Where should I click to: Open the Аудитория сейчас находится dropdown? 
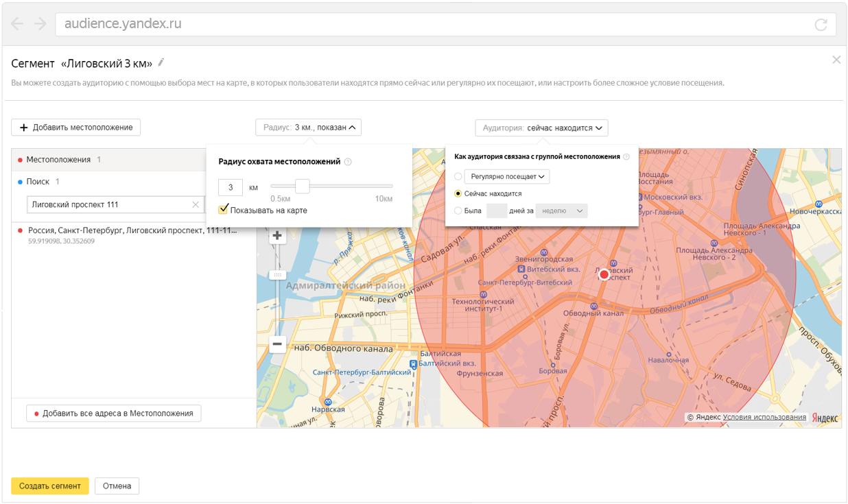(541, 128)
